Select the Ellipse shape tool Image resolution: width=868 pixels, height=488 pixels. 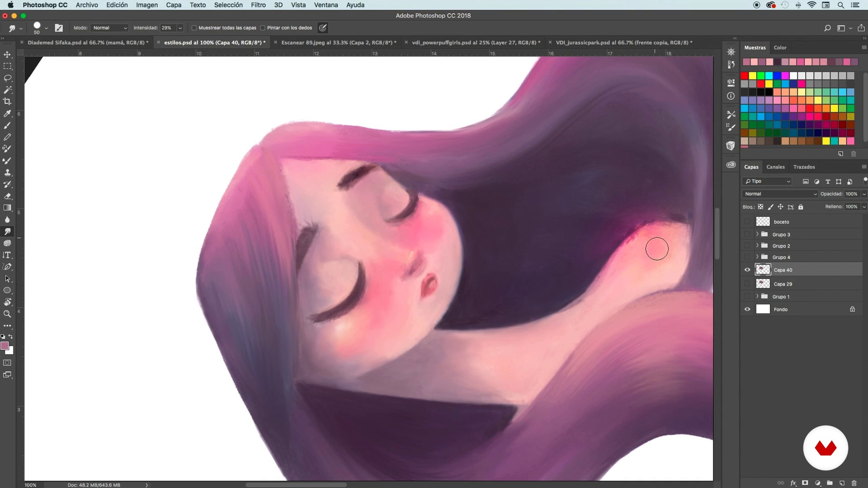[7, 291]
